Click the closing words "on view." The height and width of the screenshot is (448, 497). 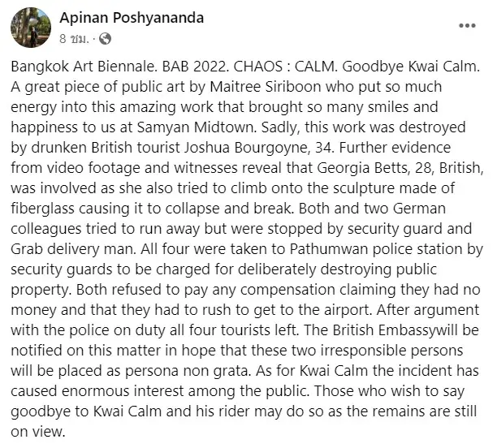point(38,432)
